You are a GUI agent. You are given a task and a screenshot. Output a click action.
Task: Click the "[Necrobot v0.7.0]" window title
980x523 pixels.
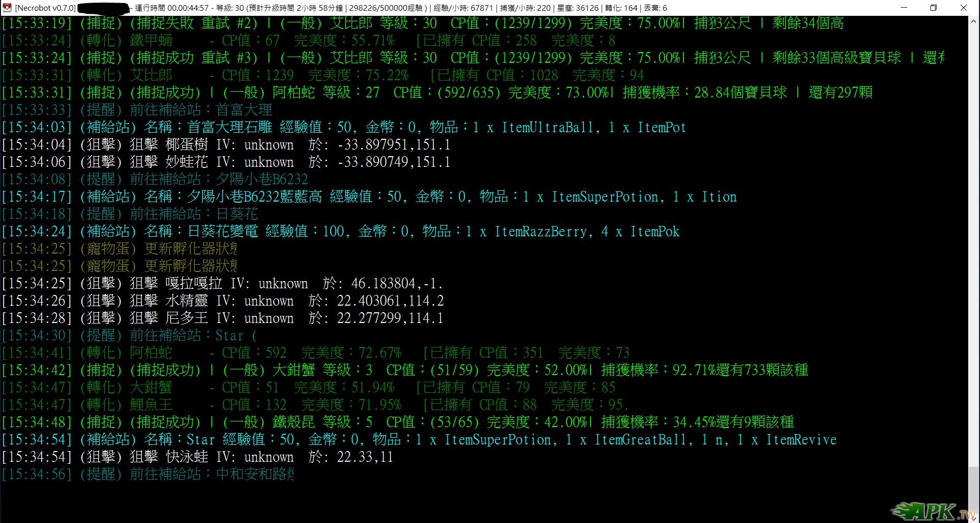45,8
